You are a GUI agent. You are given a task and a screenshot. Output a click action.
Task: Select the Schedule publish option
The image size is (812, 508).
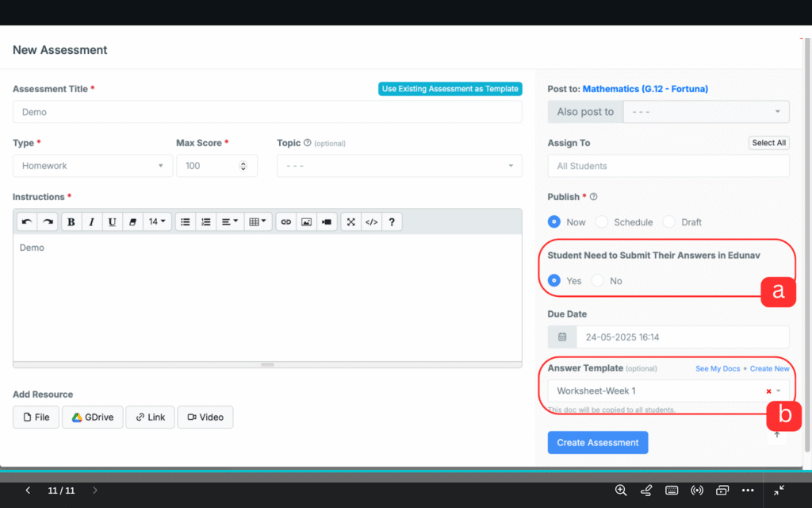tap(602, 222)
